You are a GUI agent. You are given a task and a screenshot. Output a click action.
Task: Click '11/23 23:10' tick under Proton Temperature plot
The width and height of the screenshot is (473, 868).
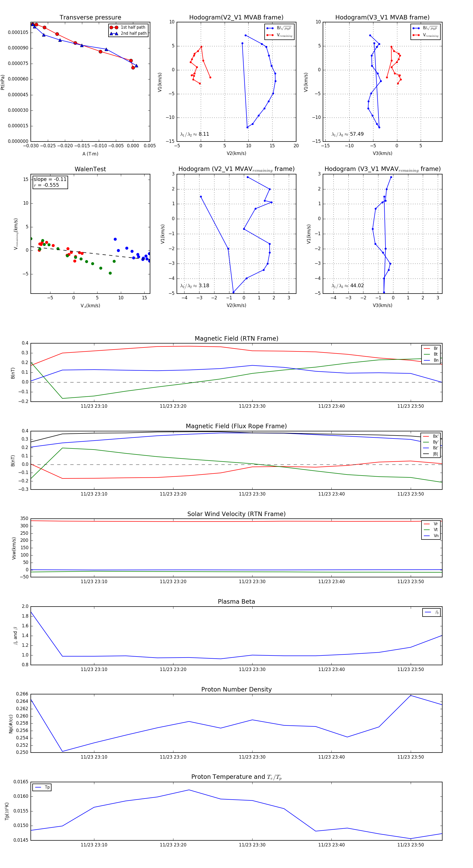(94, 845)
